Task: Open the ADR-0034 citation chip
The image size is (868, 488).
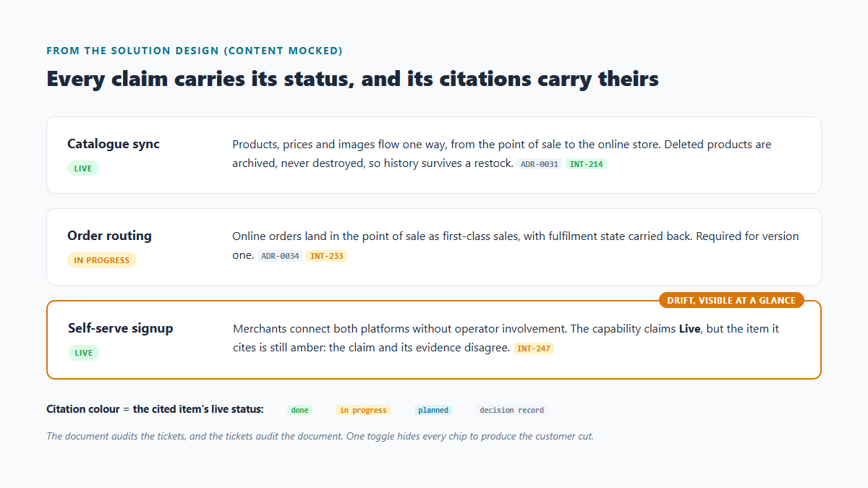Action: point(280,256)
